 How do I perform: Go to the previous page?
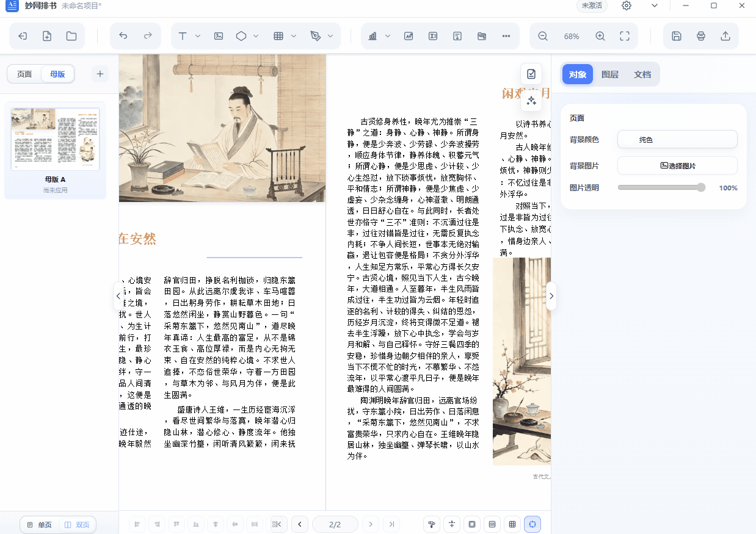click(299, 524)
